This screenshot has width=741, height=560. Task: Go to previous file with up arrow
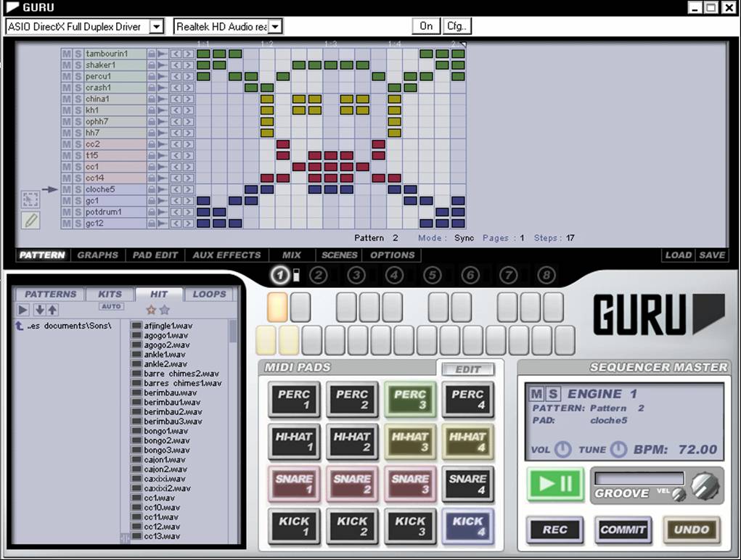tap(52, 310)
